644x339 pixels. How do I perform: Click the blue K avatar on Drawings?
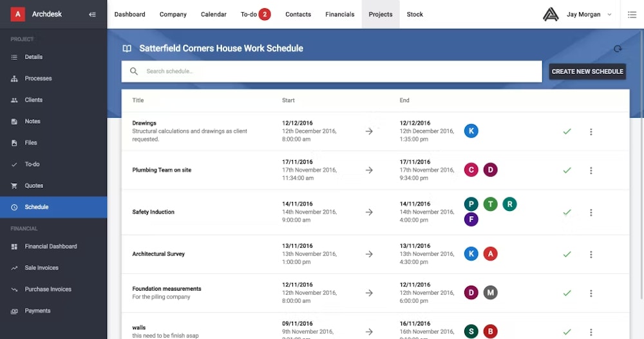pos(471,131)
